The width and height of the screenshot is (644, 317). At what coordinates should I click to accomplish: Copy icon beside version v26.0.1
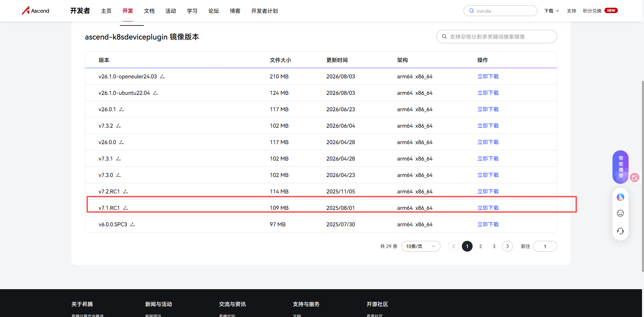[121, 109]
